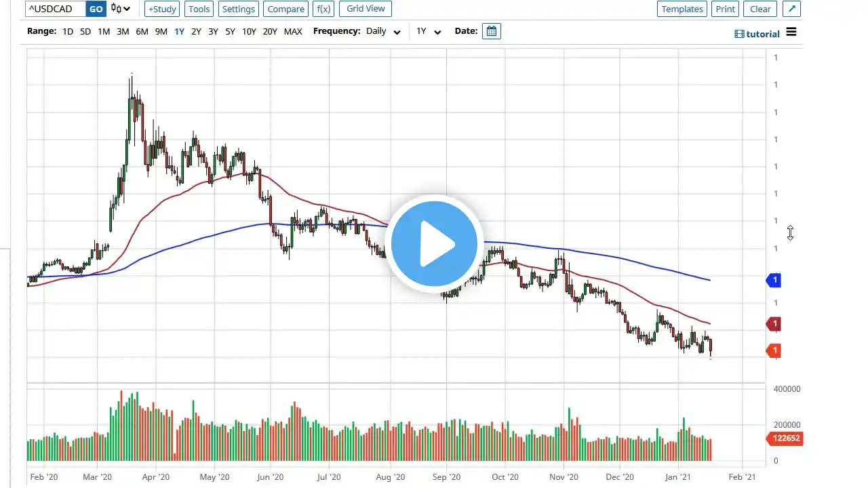
Task: Open the +Study menu
Action: [x=162, y=9]
